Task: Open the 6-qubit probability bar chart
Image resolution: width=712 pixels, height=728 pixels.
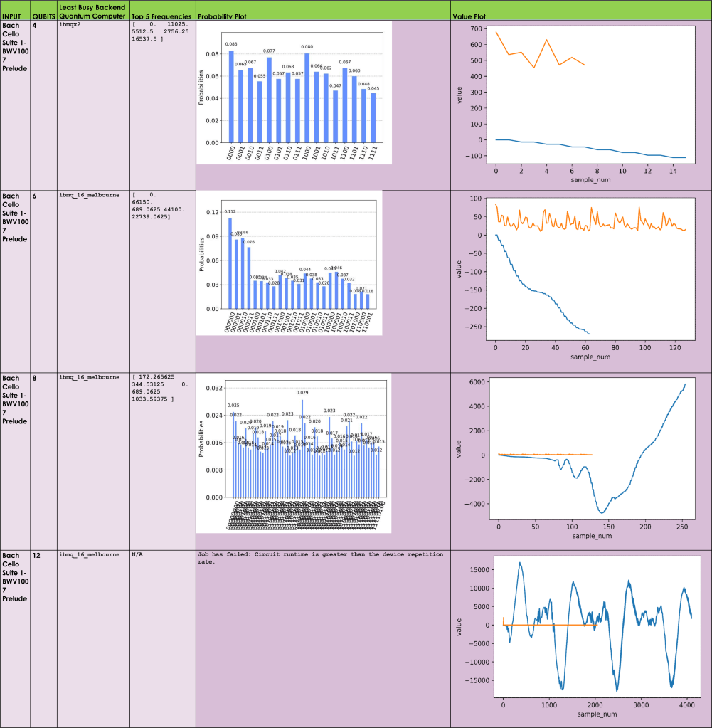Action: click(x=289, y=263)
